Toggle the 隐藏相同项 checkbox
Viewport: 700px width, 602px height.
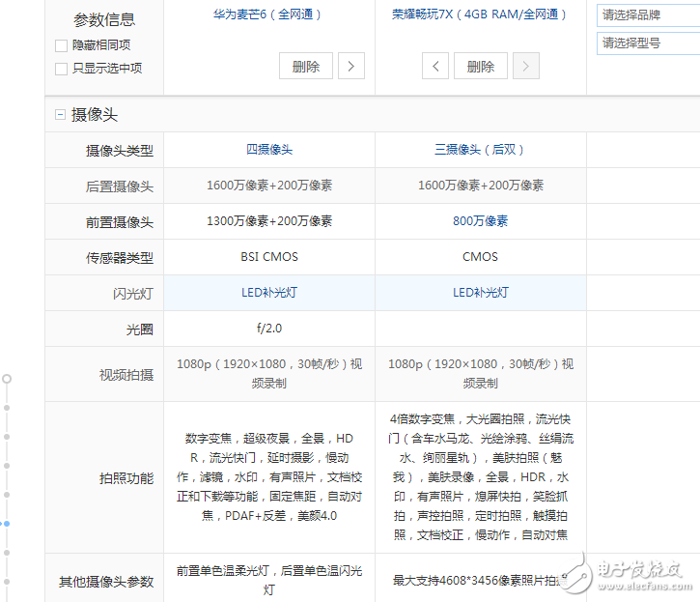[62, 45]
